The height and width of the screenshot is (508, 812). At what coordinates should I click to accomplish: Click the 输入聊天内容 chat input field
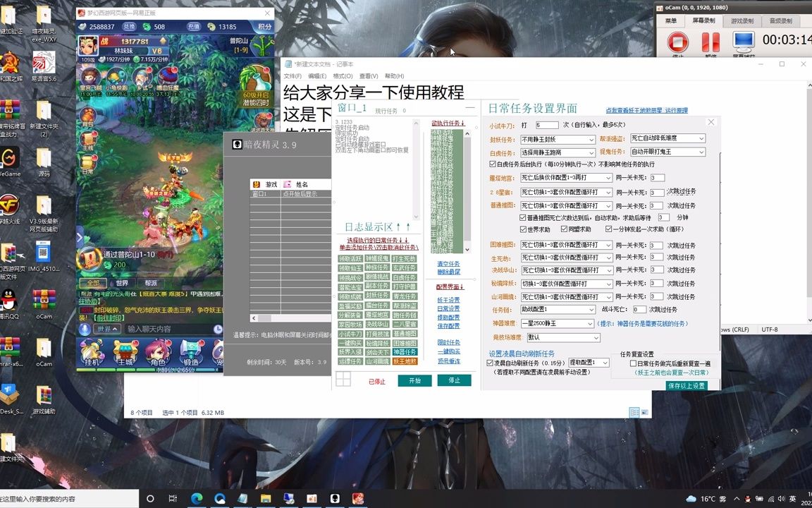click(x=148, y=329)
